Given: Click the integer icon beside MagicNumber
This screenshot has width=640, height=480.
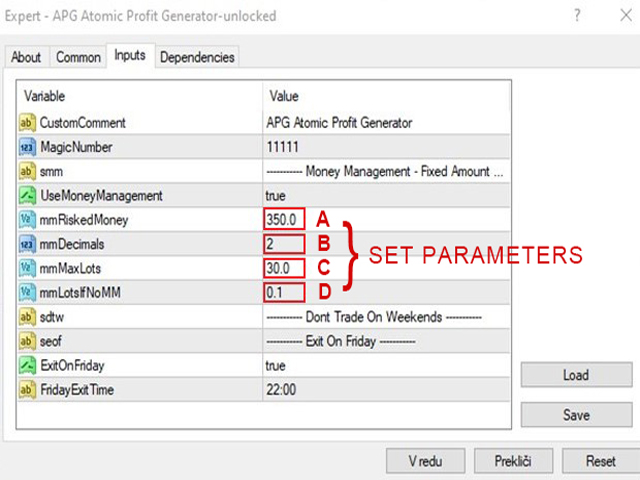Looking at the screenshot, I should (27, 147).
